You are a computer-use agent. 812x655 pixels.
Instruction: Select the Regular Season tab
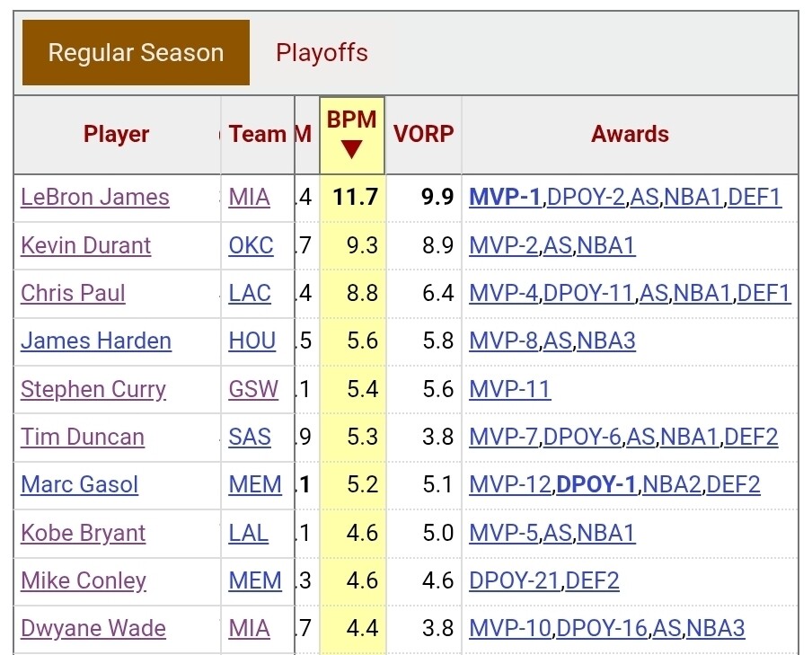tap(136, 53)
